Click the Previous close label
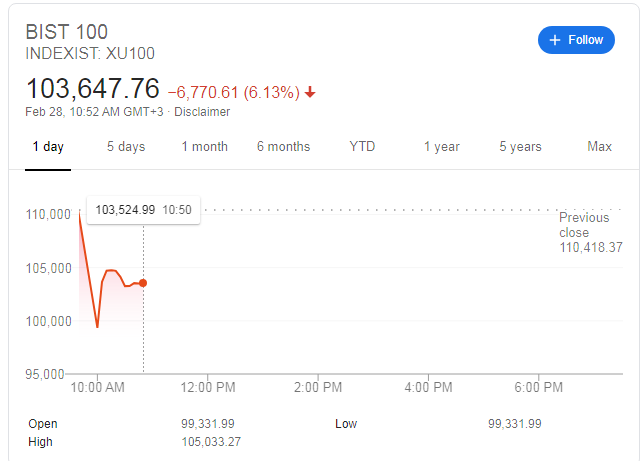This screenshot has width=641, height=461. (x=584, y=225)
